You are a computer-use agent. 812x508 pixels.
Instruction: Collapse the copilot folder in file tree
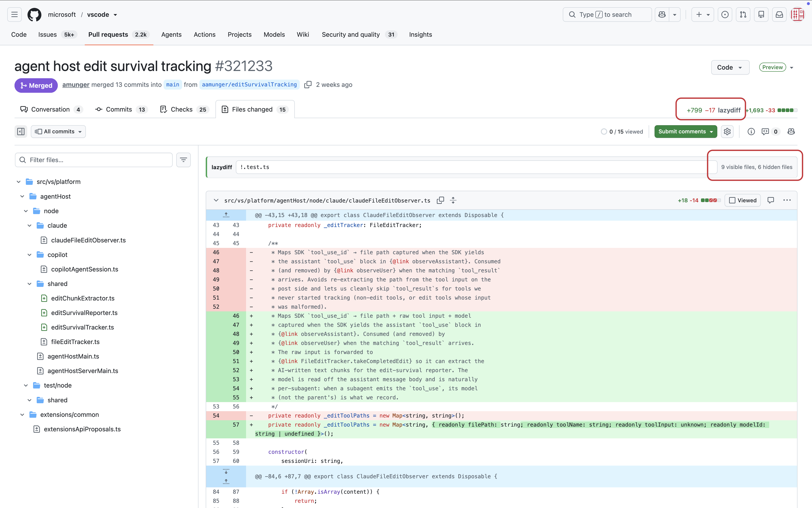[x=29, y=255]
